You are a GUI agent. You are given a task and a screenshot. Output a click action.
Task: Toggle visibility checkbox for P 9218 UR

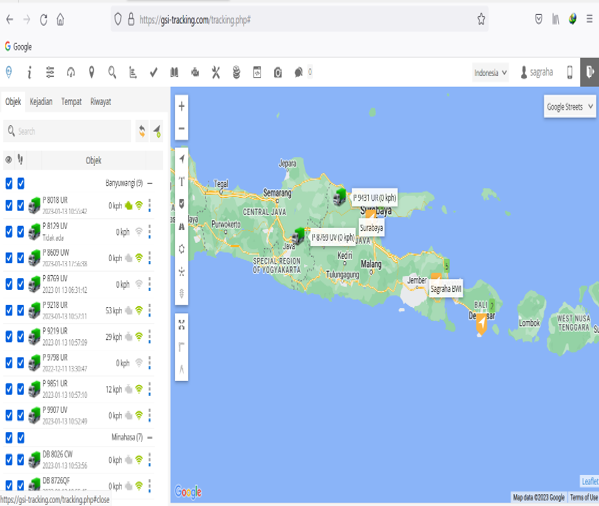(9, 310)
